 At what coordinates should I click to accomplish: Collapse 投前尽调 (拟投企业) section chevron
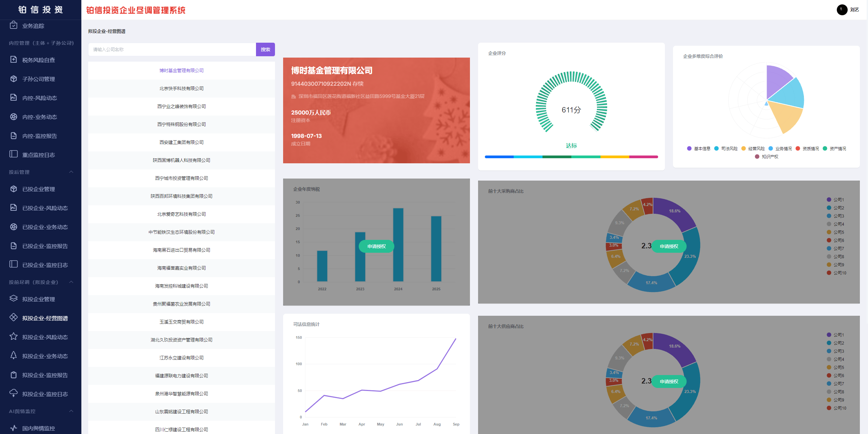(71, 282)
